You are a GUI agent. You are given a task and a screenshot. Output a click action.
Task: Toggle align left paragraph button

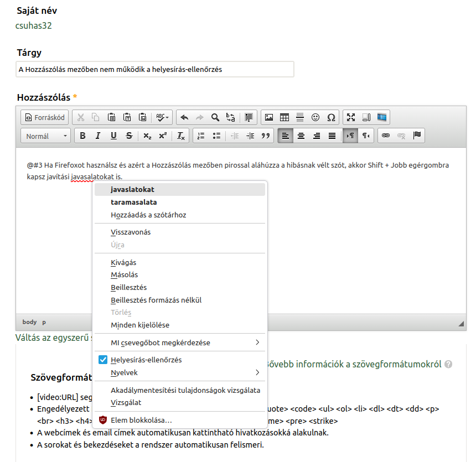coord(286,136)
